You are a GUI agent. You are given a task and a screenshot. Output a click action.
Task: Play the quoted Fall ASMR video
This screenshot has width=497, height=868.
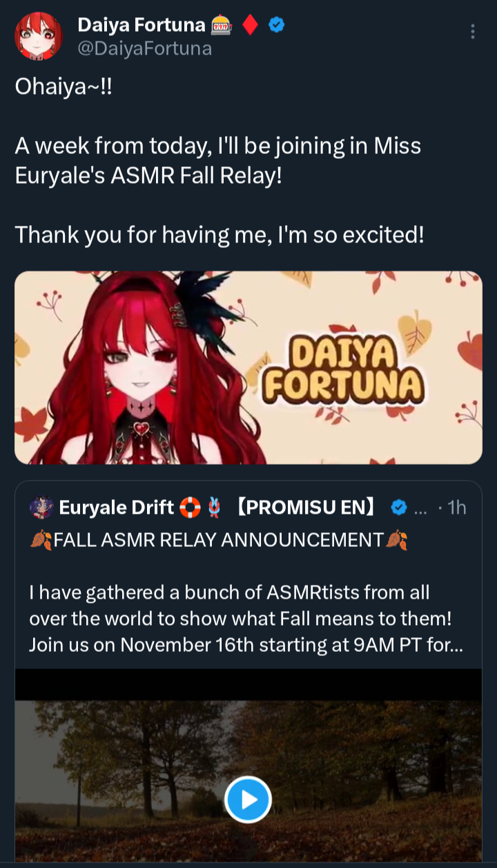point(248,800)
